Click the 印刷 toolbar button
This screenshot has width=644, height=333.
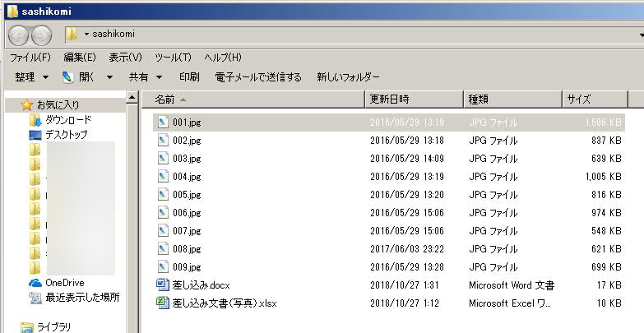pos(189,77)
